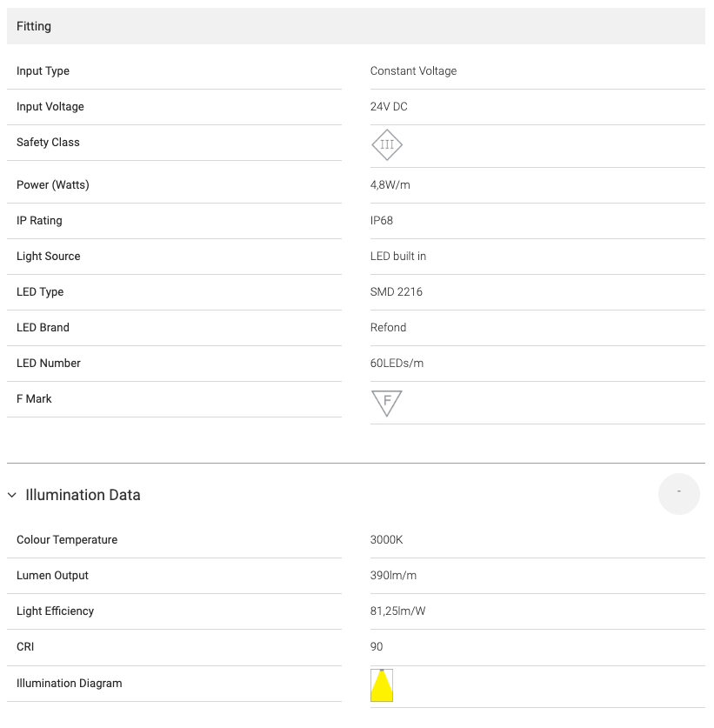
Task: Click the Safety Class label
Action: (x=48, y=142)
